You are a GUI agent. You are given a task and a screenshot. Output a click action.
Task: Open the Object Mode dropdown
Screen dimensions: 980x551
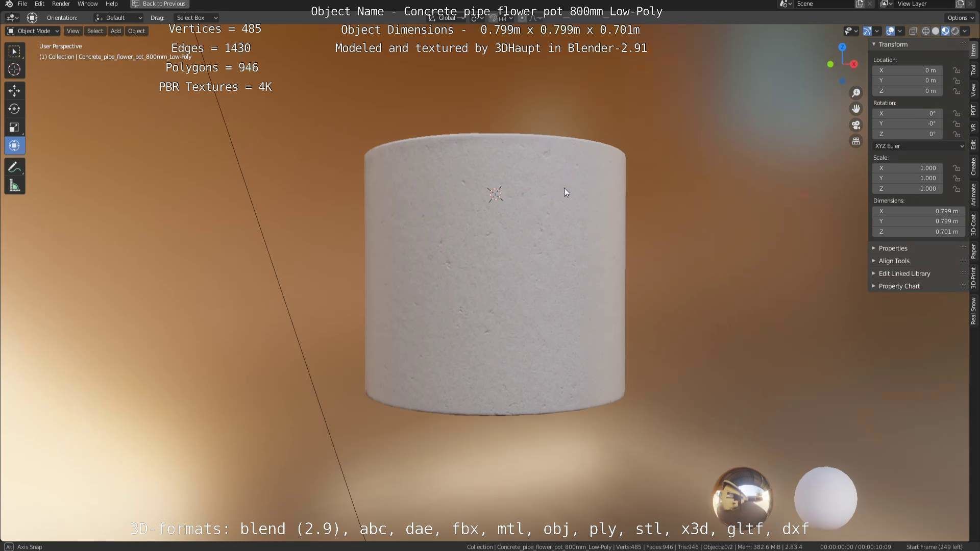(33, 31)
